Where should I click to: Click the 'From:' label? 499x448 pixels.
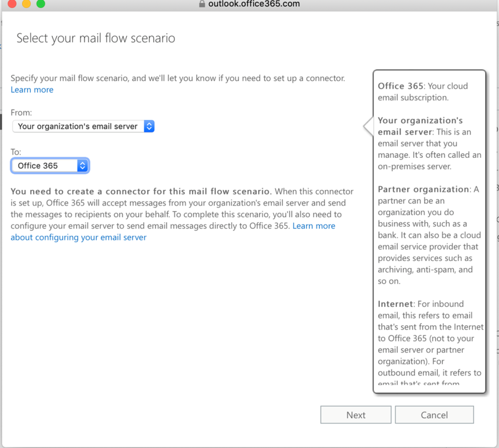[x=21, y=113]
